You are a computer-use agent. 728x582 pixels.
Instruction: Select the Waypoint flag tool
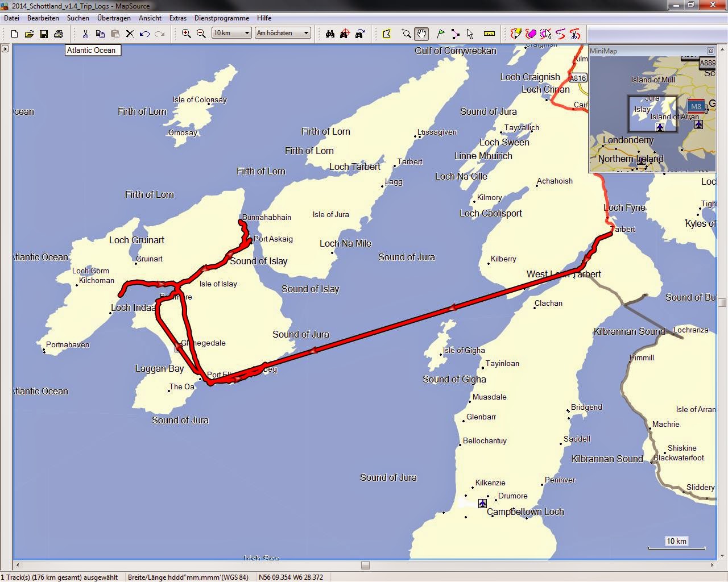point(441,34)
